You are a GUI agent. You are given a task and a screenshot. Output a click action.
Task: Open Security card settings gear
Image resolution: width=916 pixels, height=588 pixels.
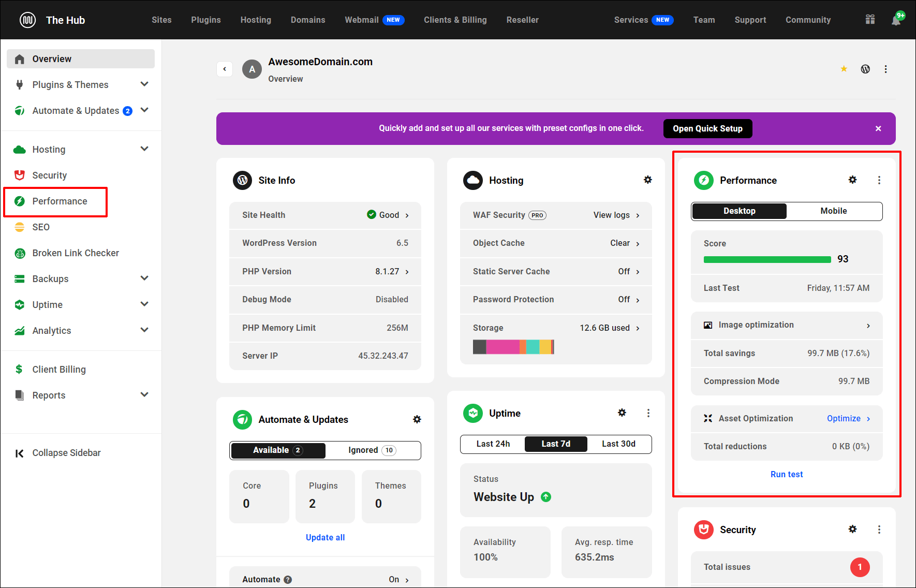[x=852, y=529]
